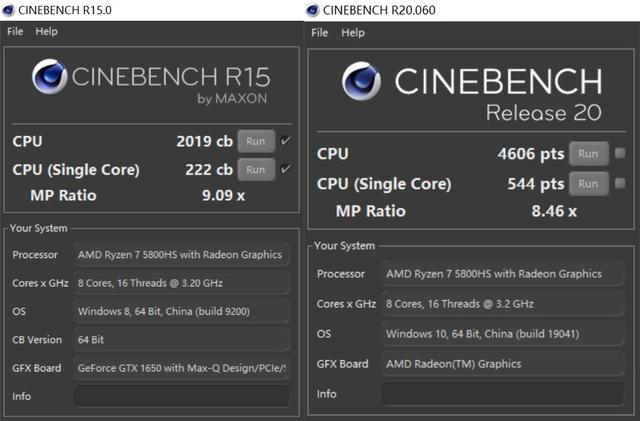The width and height of the screenshot is (640, 421).
Task: Click the empty Info field in R15
Action: click(x=181, y=396)
